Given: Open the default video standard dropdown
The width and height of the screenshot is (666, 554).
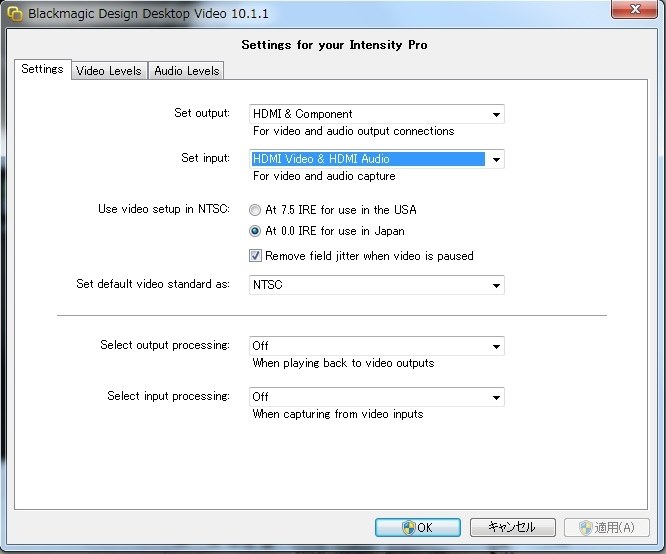Looking at the screenshot, I should (377, 285).
